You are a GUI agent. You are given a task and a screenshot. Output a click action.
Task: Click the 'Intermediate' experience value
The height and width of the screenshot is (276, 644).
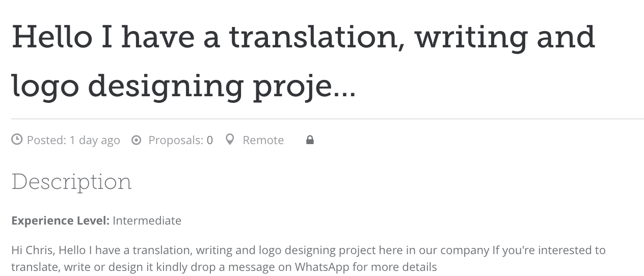point(147,220)
